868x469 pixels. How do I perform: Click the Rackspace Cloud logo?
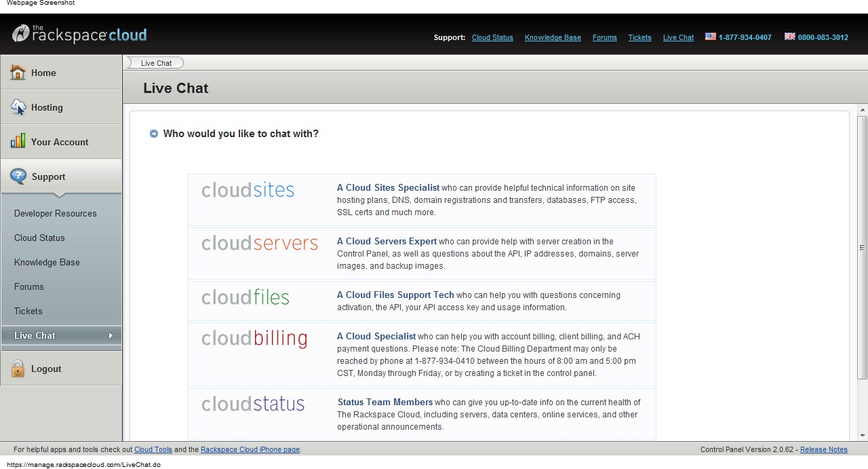click(79, 35)
